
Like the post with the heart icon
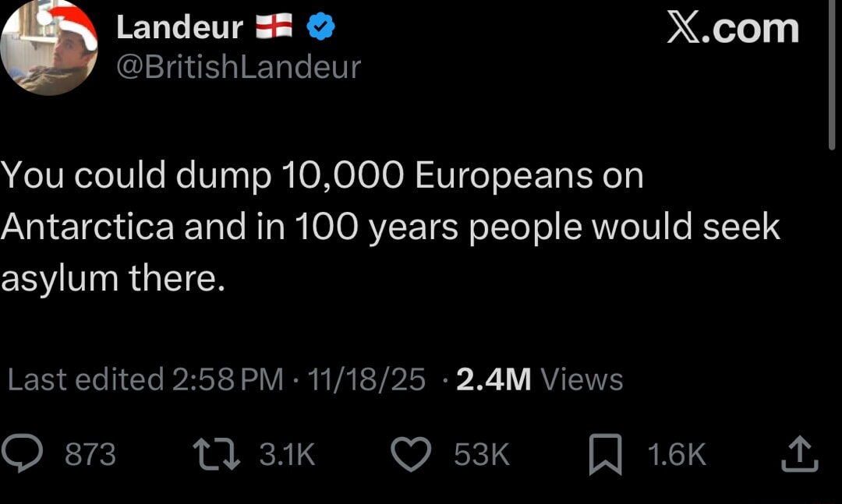(x=411, y=455)
